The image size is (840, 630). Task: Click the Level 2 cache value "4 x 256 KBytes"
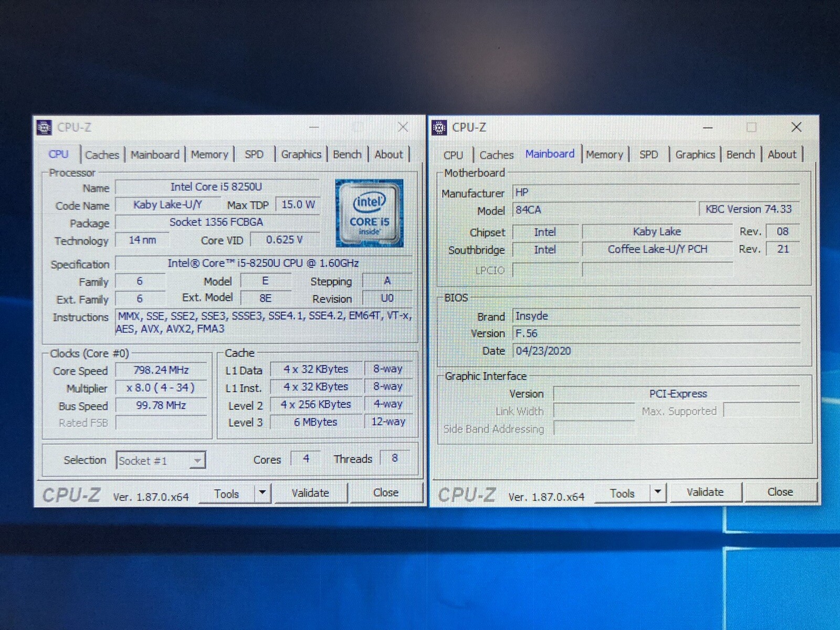[316, 405]
